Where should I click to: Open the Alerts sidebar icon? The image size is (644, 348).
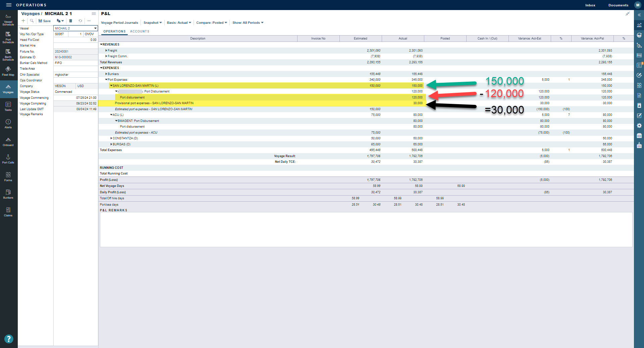[x=8, y=124]
